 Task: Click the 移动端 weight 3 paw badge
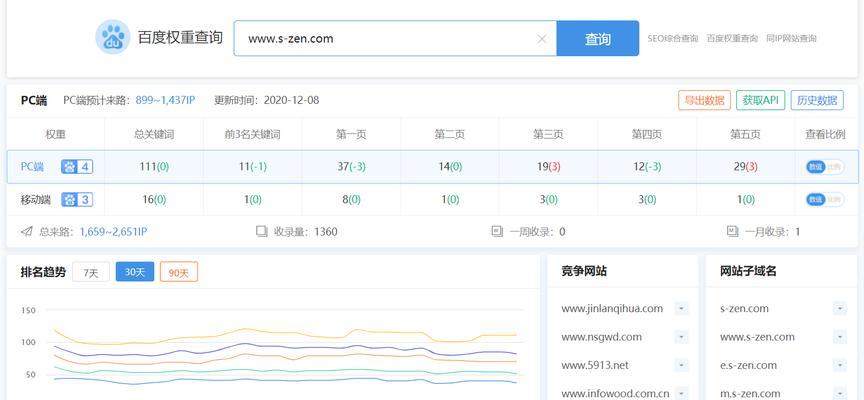coord(77,199)
